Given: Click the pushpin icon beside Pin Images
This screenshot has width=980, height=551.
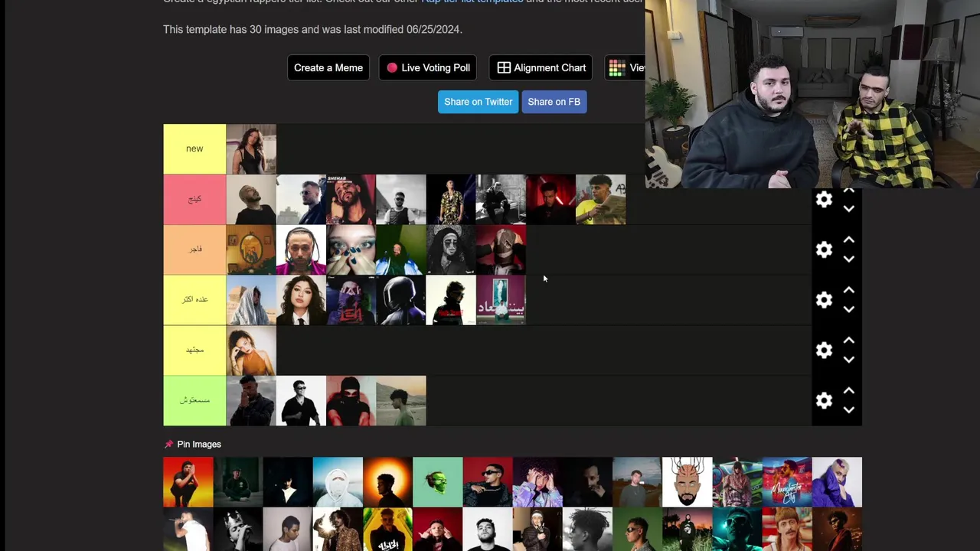Looking at the screenshot, I should [x=168, y=444].
